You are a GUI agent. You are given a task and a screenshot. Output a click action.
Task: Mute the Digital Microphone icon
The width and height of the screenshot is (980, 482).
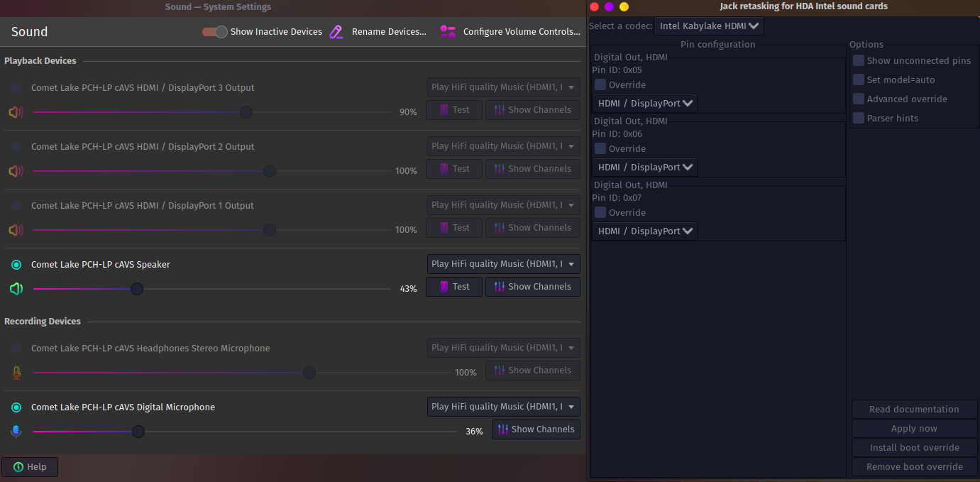tap(16, 432)
